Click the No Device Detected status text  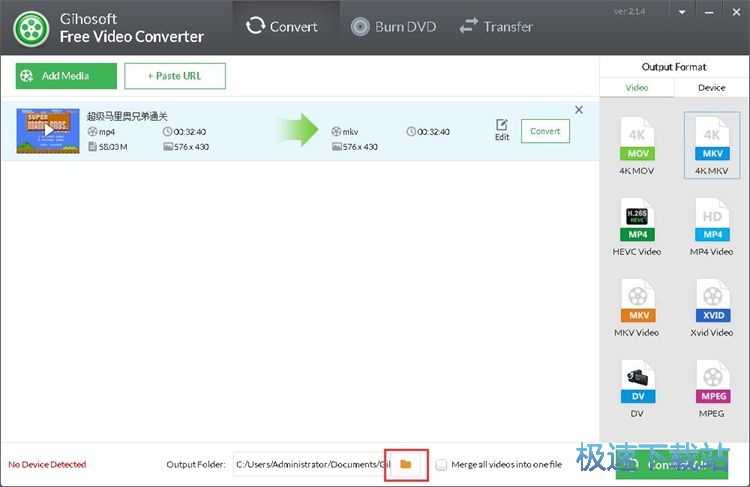click(47, 465)
